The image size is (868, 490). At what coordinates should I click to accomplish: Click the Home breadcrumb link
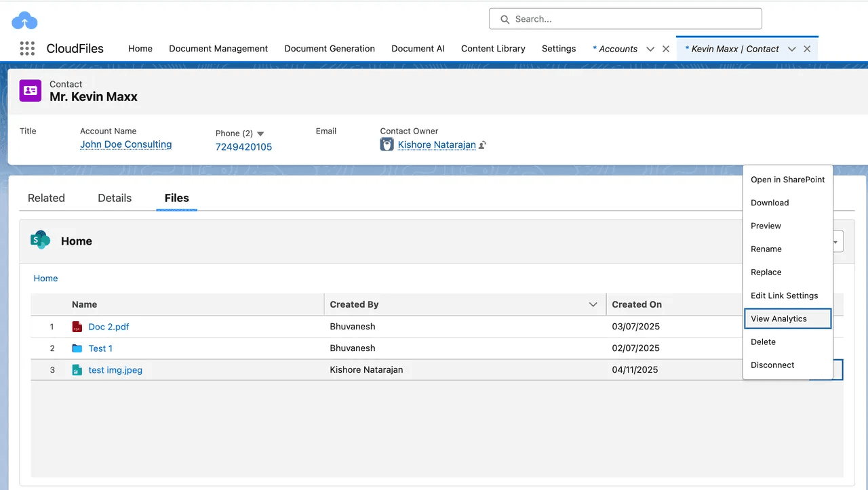click(x=45, y=278)
